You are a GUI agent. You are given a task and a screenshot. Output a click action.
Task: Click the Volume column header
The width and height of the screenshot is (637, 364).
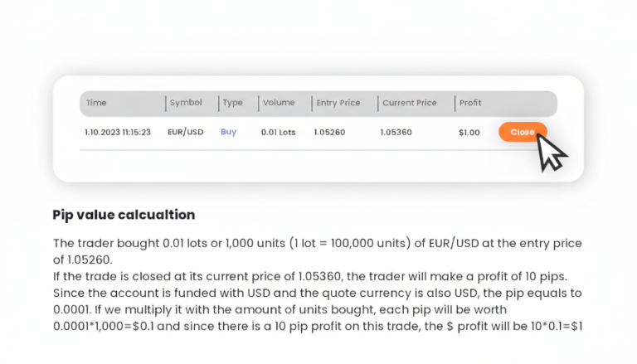click(278, 103)
